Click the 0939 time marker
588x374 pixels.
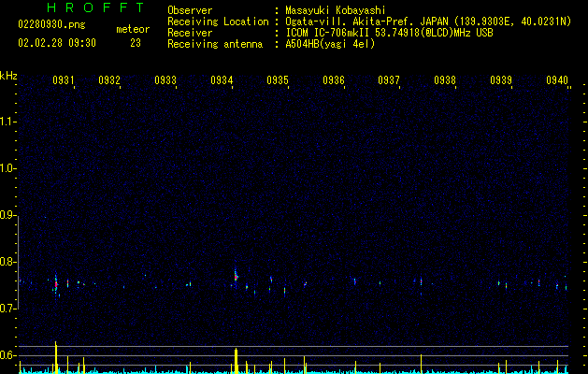501,80
